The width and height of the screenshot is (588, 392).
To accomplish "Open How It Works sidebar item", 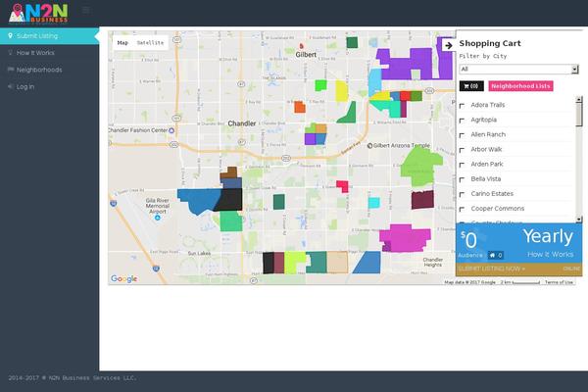I will [50, 53].
